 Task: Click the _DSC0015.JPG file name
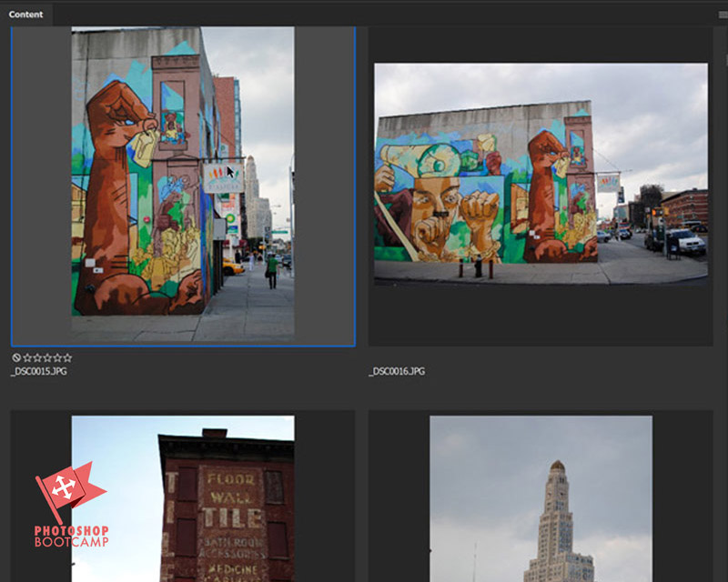(39, 371)
